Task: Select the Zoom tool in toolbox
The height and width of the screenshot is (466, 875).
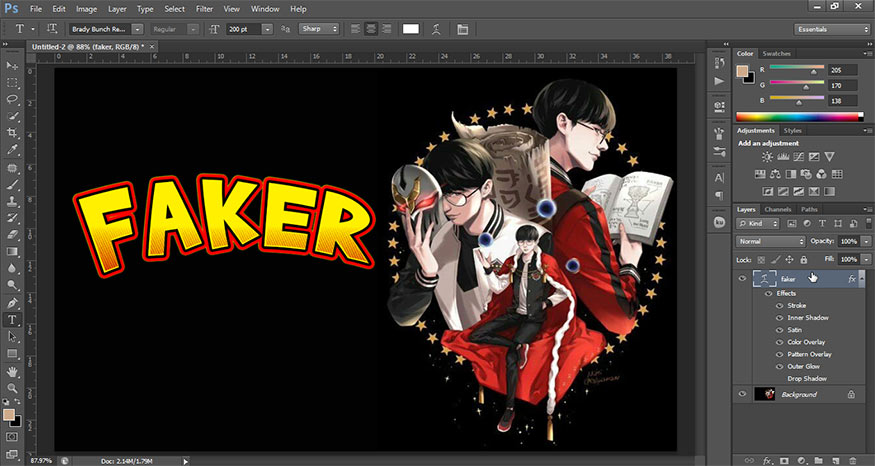Action: point(12,388)
